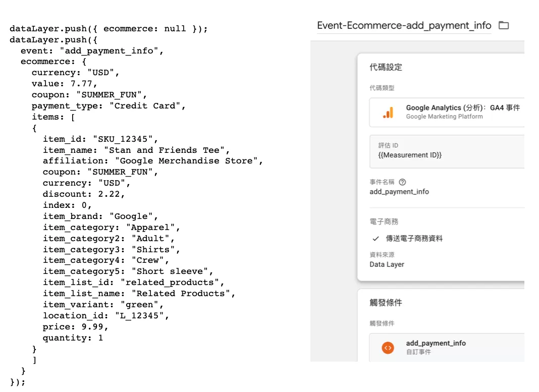Image resolution: width=539 pixels, height=392 pixels.
Task: Click the code line item_name: "Stan and Friends Tee"
Action: [136, 150]
